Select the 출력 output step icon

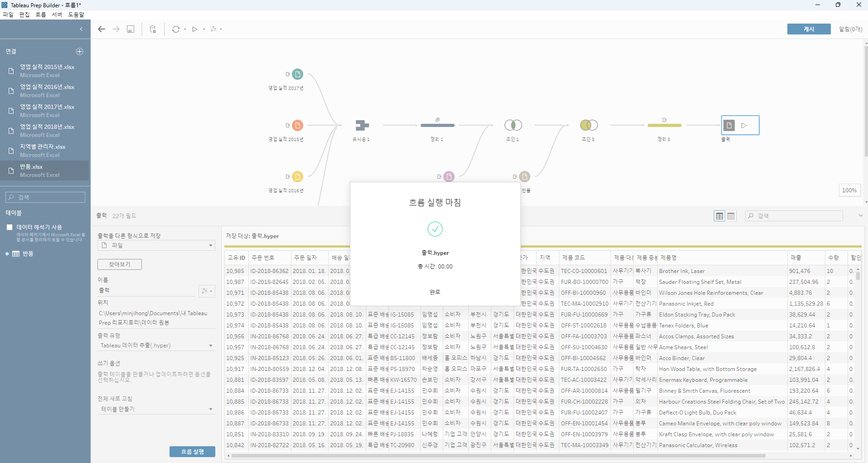pos(729,125)
